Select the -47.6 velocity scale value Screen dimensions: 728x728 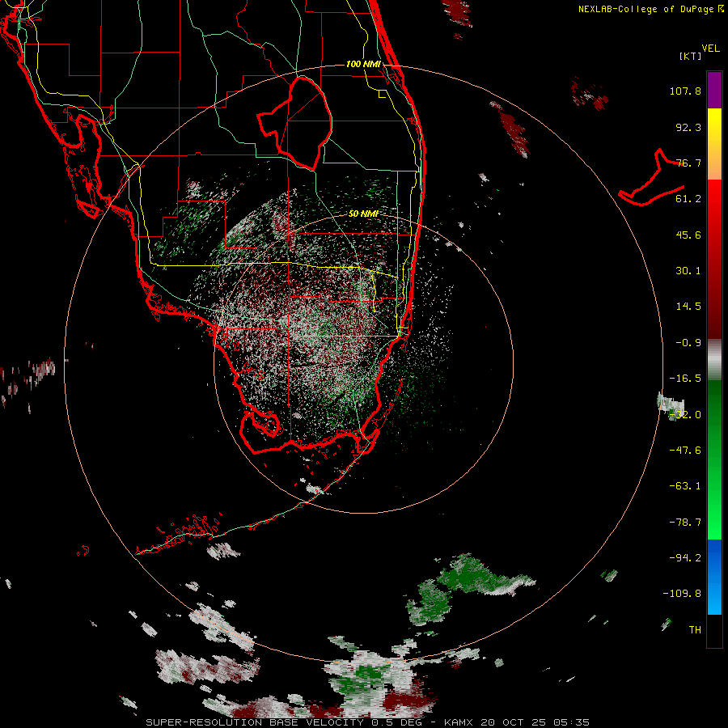point(685,451)
